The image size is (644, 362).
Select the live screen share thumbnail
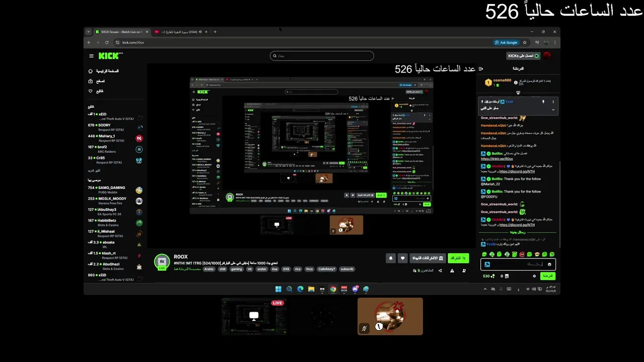(x=254, y=316)
